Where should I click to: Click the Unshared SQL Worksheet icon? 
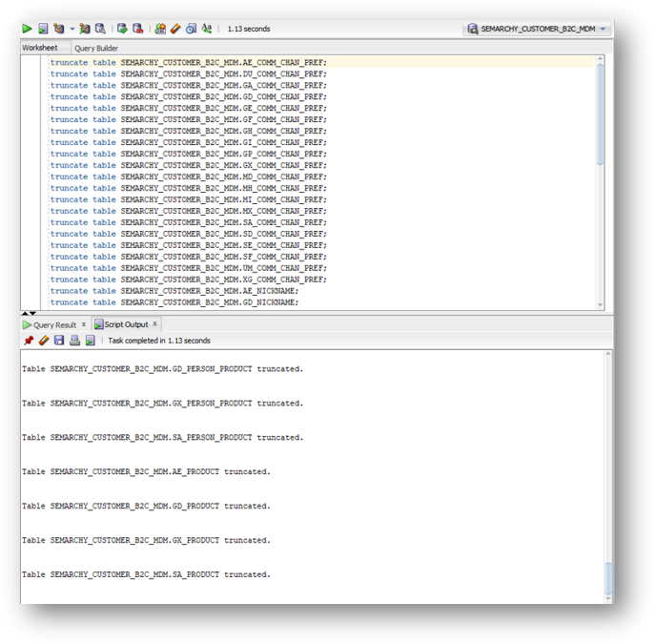pyautogui.click(x=160, y=29)
